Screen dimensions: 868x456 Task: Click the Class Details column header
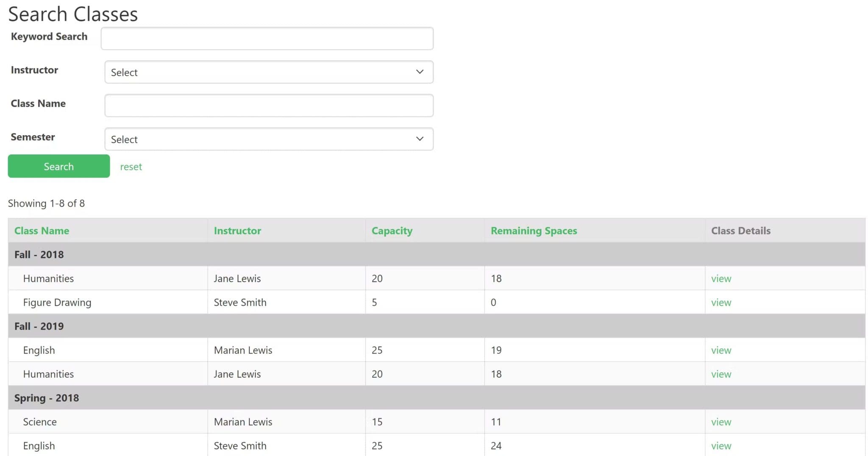(x=740, y=230)
